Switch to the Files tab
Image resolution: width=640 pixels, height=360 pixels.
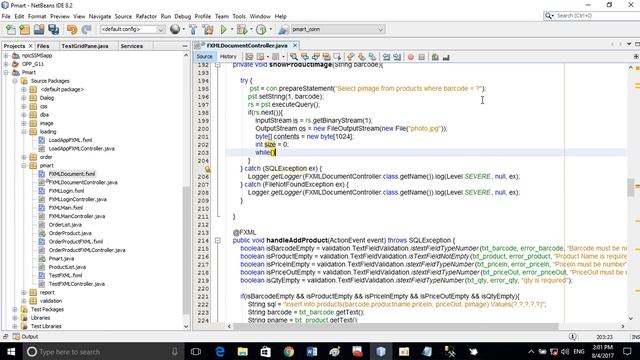click(43, 46)
